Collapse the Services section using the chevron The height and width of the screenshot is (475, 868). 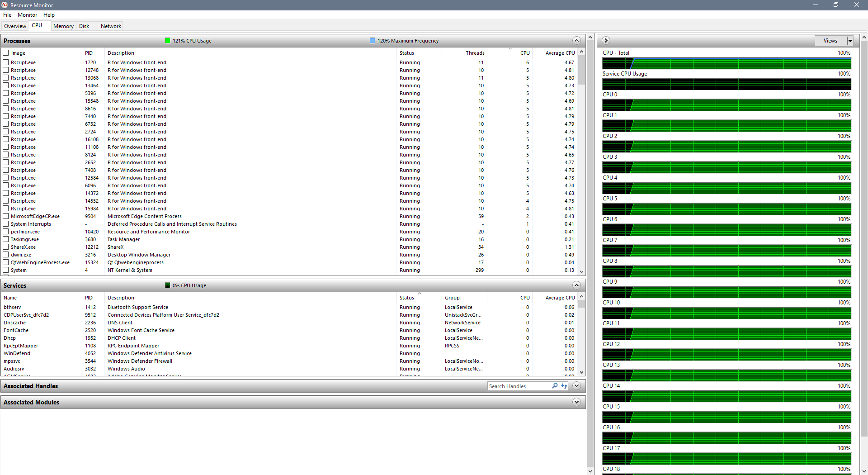point(576,285)
